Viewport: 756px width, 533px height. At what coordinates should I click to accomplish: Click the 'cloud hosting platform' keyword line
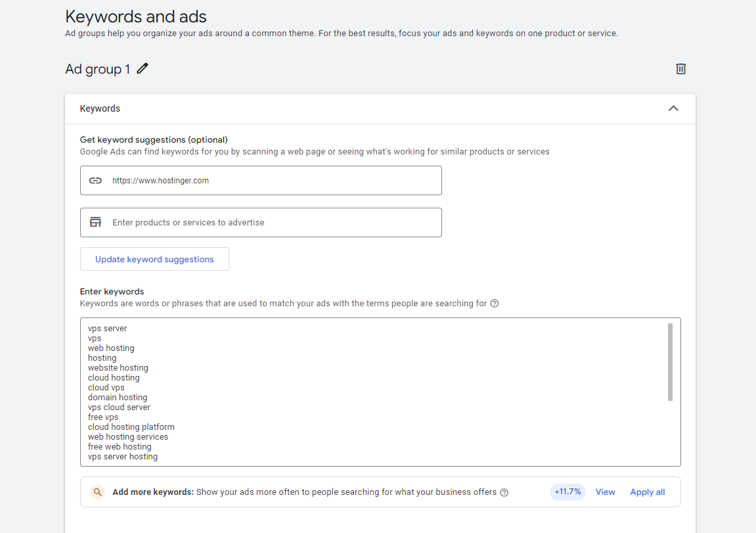131,427
